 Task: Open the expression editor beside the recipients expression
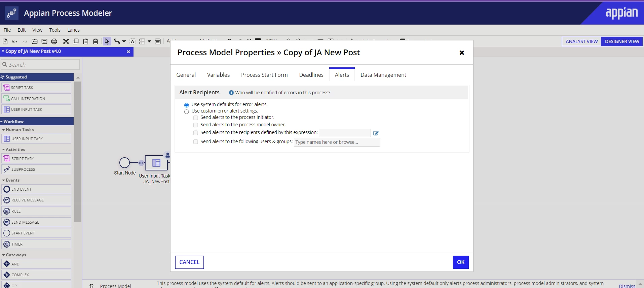click(376, 133)
